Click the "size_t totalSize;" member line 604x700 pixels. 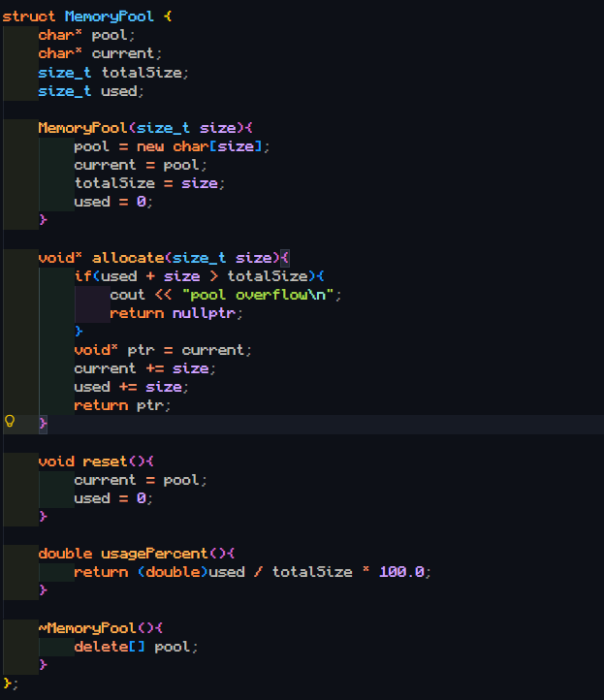point(113,73)
